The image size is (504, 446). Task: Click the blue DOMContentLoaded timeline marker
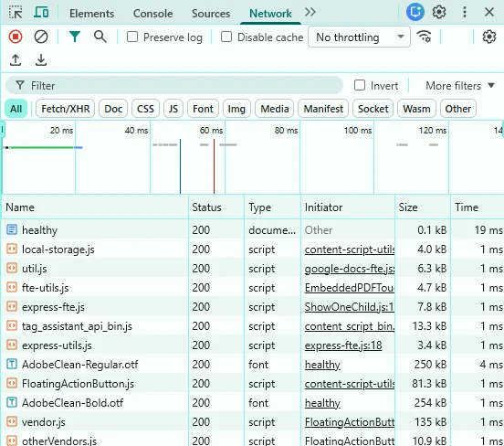180,166
